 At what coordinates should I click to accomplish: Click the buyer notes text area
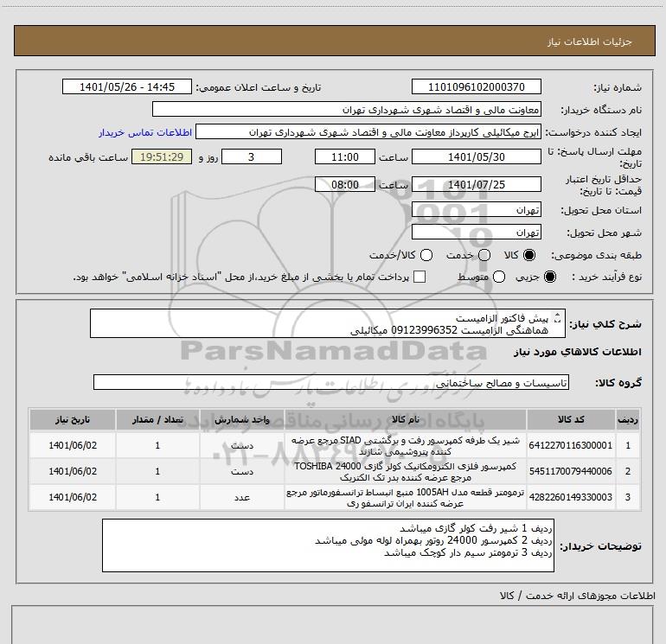[328, 545]
